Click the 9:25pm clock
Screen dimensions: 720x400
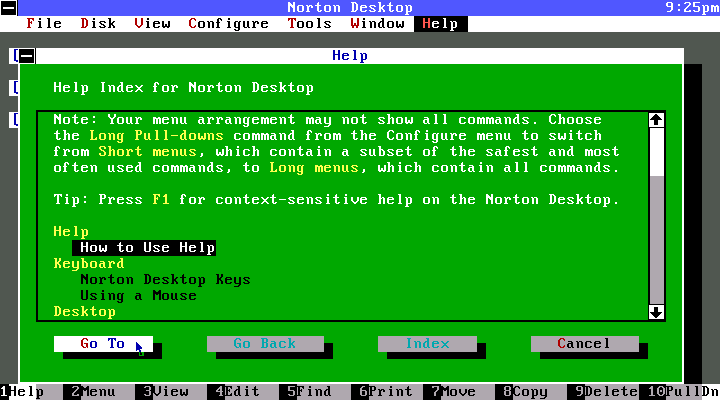(x=692, y=8)
